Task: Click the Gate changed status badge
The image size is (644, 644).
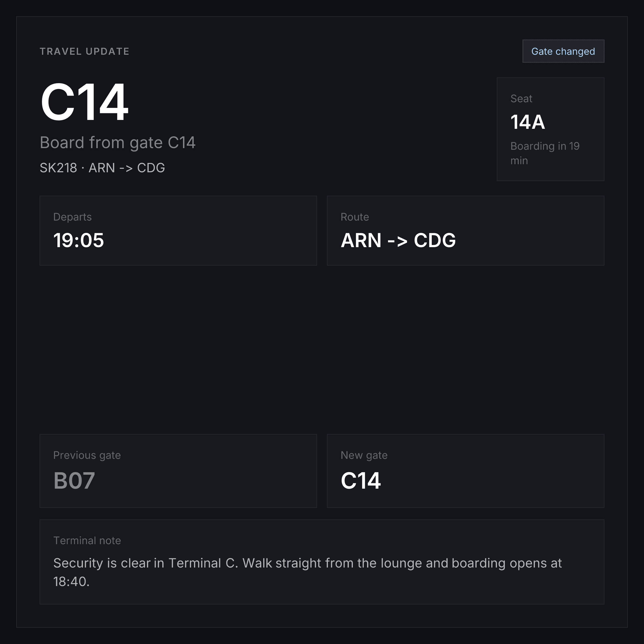Action: 563,51
